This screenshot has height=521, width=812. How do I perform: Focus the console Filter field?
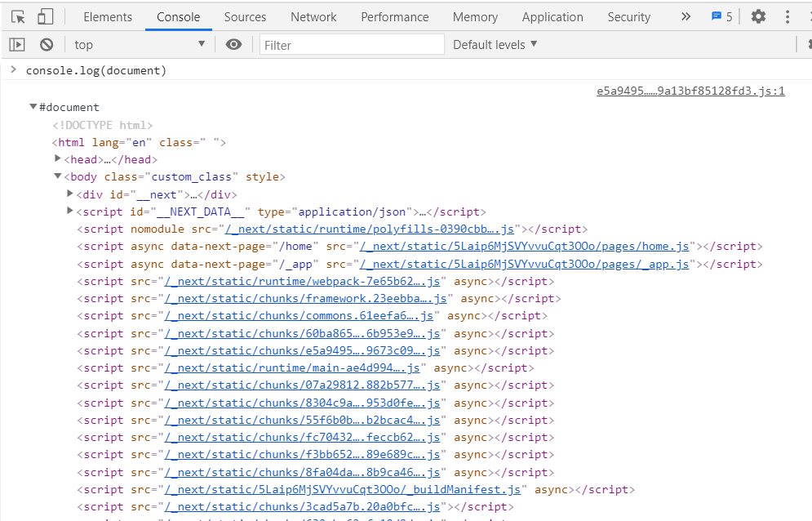click(x=352, y=45)
